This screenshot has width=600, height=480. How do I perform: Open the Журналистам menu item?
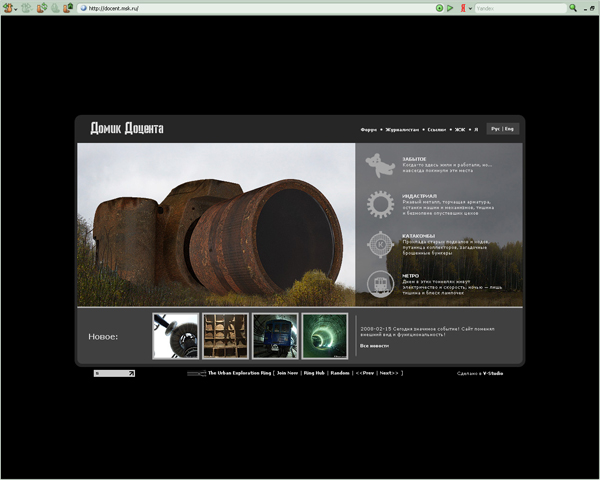pyautogui.click(x=402, y=130)
